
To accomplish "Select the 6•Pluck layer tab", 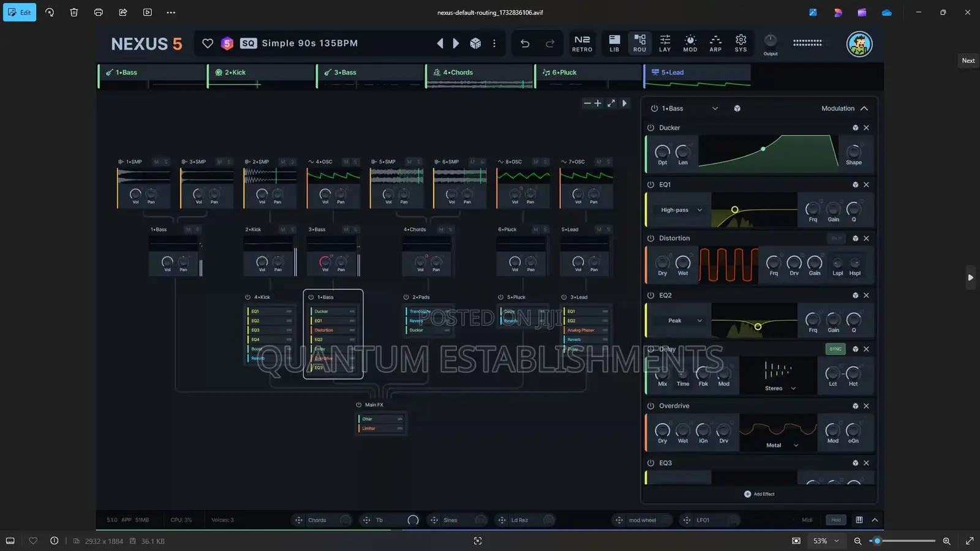I will [588, 72].
